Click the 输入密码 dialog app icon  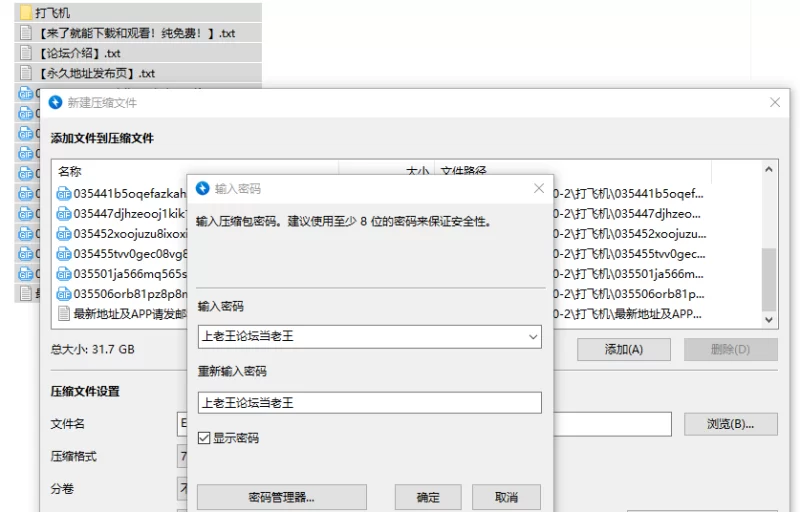203,189
